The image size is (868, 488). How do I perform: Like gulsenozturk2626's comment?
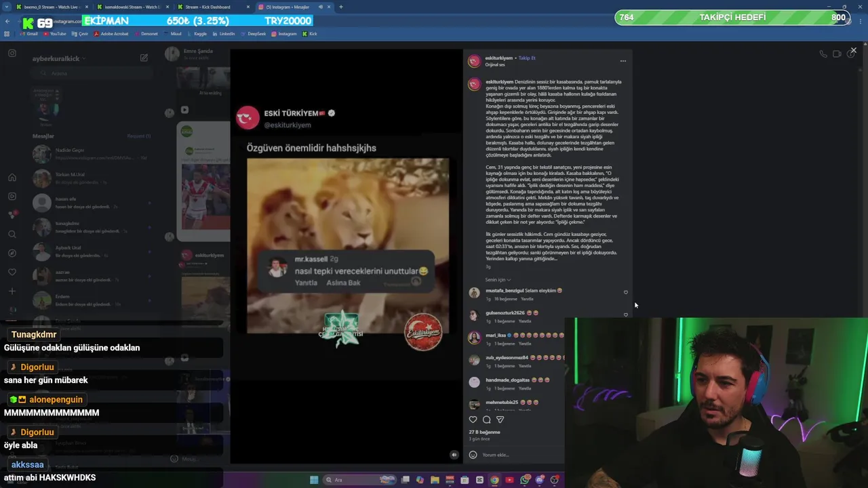625,315
